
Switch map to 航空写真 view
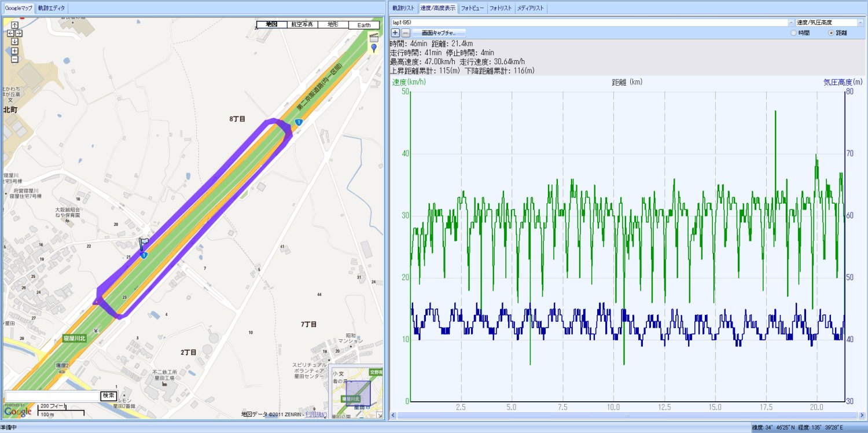[x=303, y=25]
